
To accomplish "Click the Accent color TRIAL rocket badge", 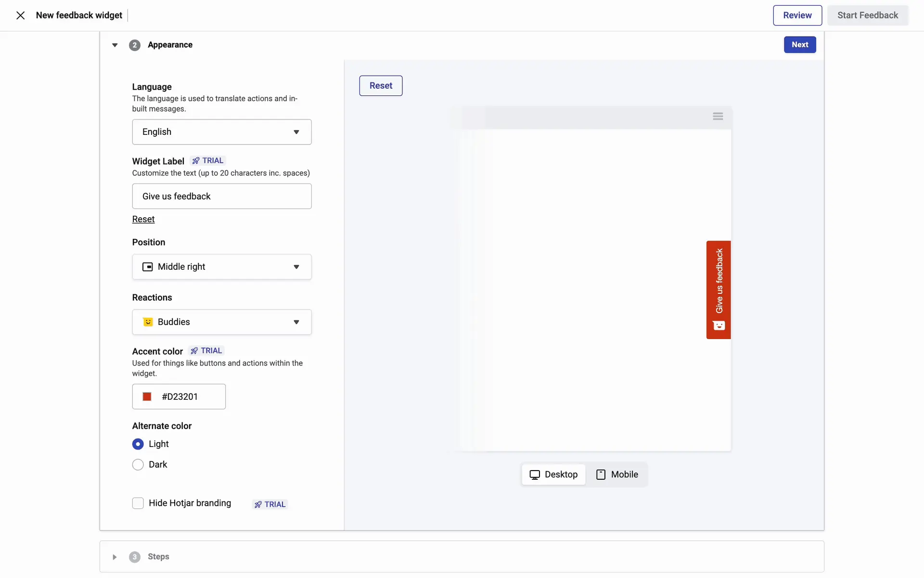I will 206,351.
